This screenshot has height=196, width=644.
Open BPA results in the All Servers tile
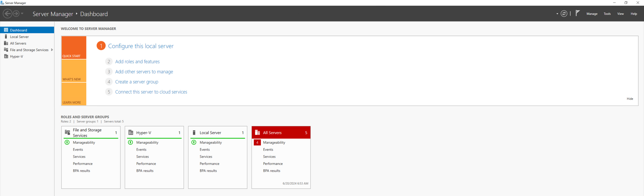pos(272,171)
